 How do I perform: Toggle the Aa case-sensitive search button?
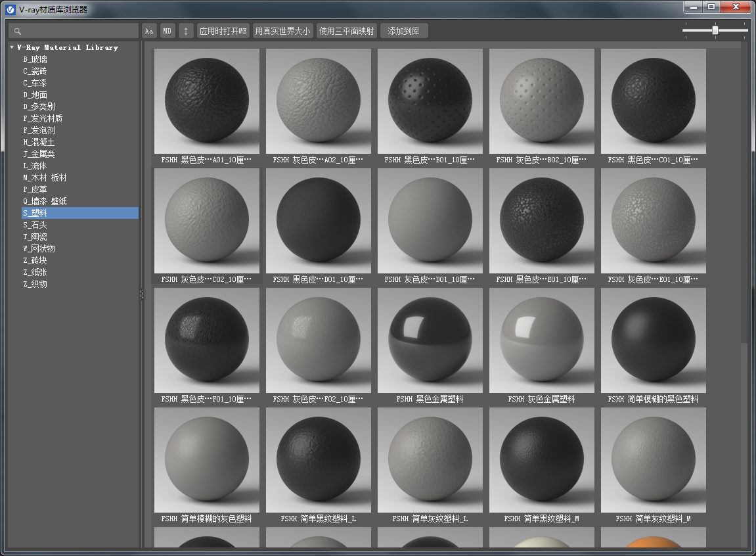pos(149,31)
